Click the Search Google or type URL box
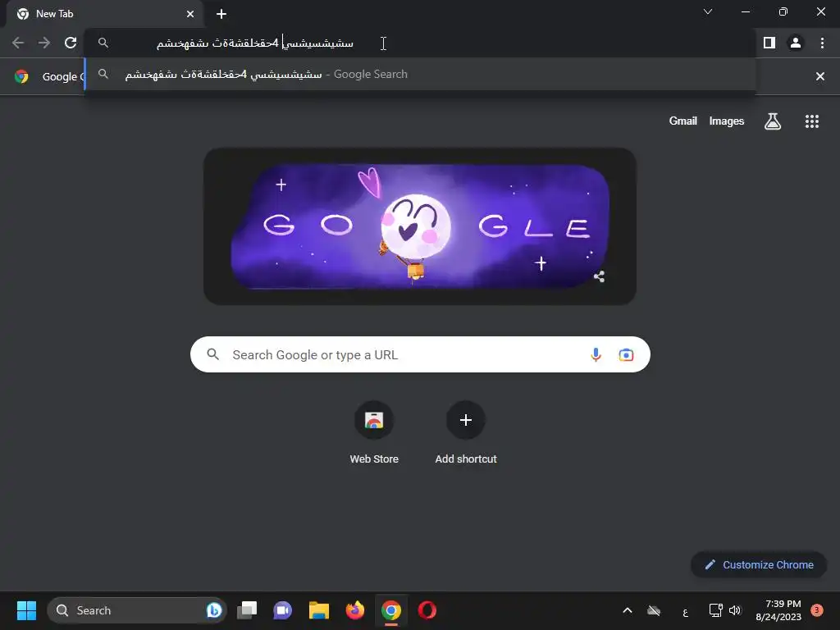This screenshot has height=630, width=840. (x=420, y=354)
